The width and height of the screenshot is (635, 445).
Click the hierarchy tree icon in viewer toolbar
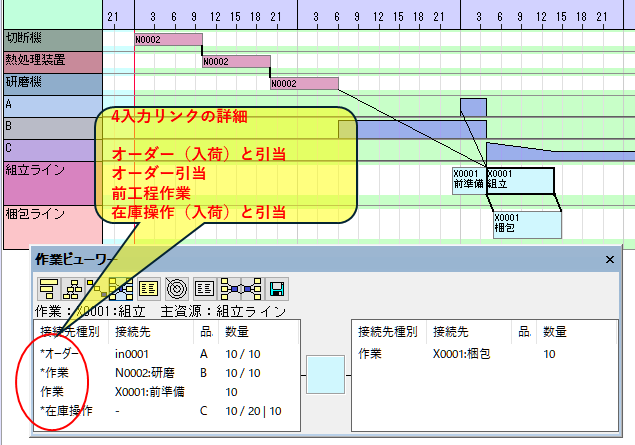point(72,288)
